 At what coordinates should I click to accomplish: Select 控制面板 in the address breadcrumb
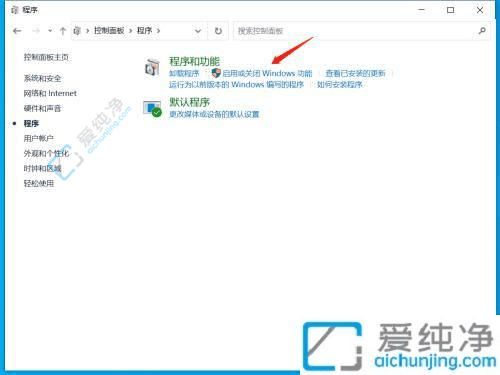(x=109, y=31)
